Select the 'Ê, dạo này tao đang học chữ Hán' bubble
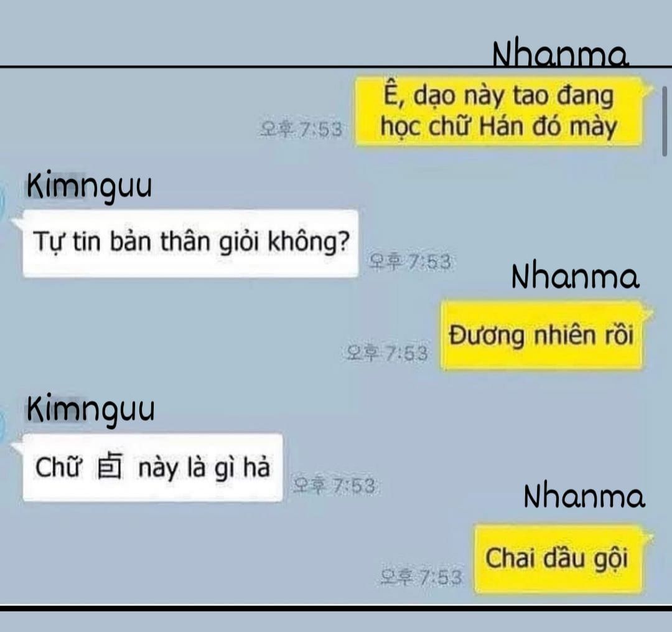The height and width of the screenshot is (632, 672). tap(500, 111)
